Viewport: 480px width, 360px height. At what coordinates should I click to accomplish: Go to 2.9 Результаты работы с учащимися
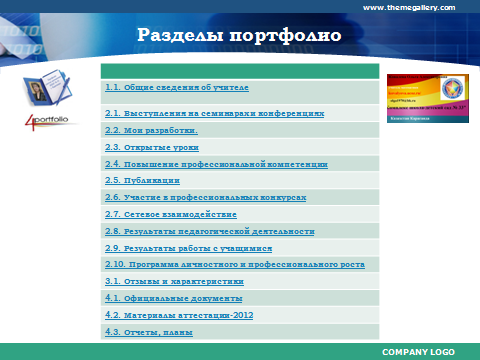coord(189,248)
